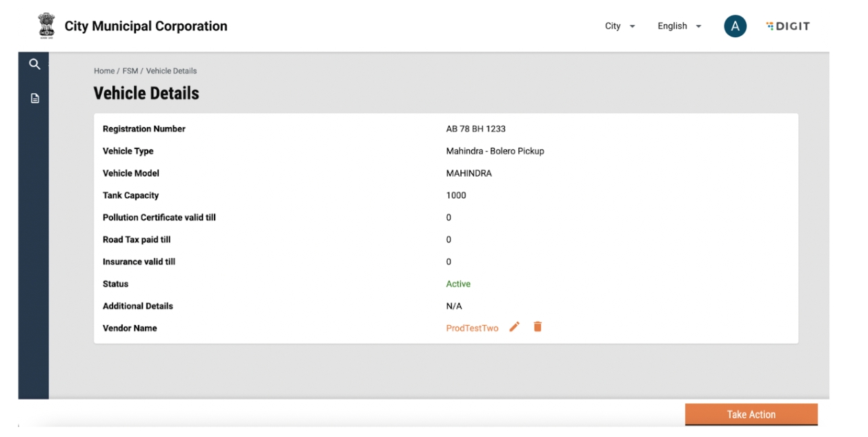Click the pencil edit icon beside ProdTestTwo
Image resolution: width=868 pixels, height=437 pixels.
(x=514, y=327)
